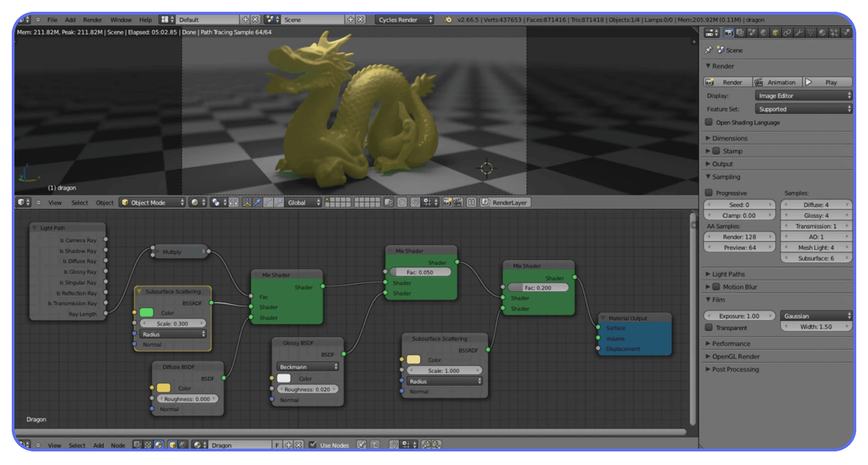Toggle the Transparent option under Film
The width and height of the screenshot is (868, 465).
(709, 327)
